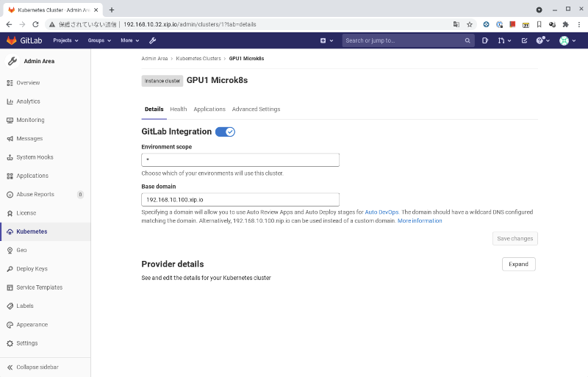Open the user avatar dropdown
This screenshot has width=588, height=377.
(567, 40)
